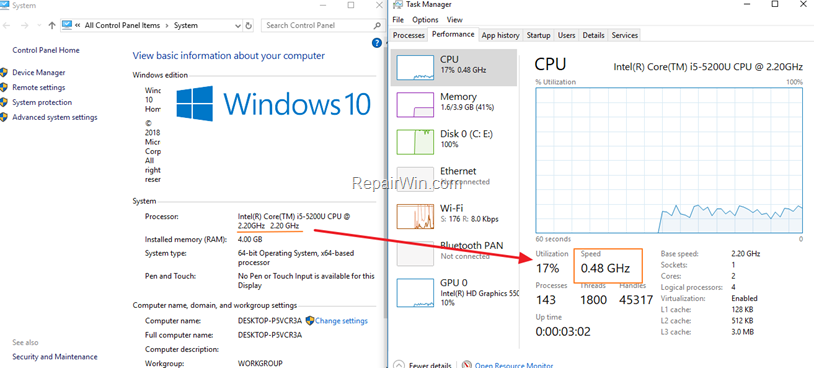
Task: Open the Options menu in Task Manager
Action: 425,20
